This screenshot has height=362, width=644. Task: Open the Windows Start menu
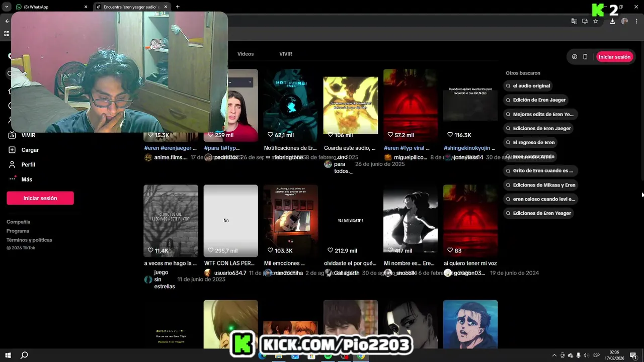point(8,355)
